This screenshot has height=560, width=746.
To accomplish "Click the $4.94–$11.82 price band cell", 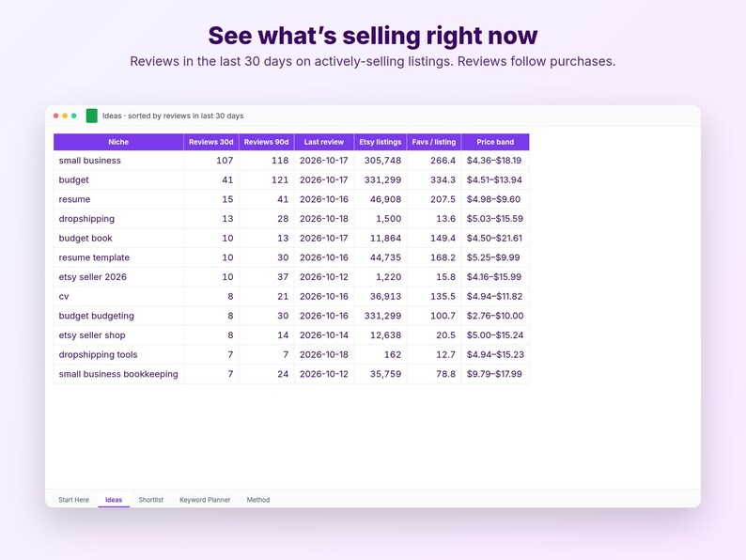I will (495, 296).
